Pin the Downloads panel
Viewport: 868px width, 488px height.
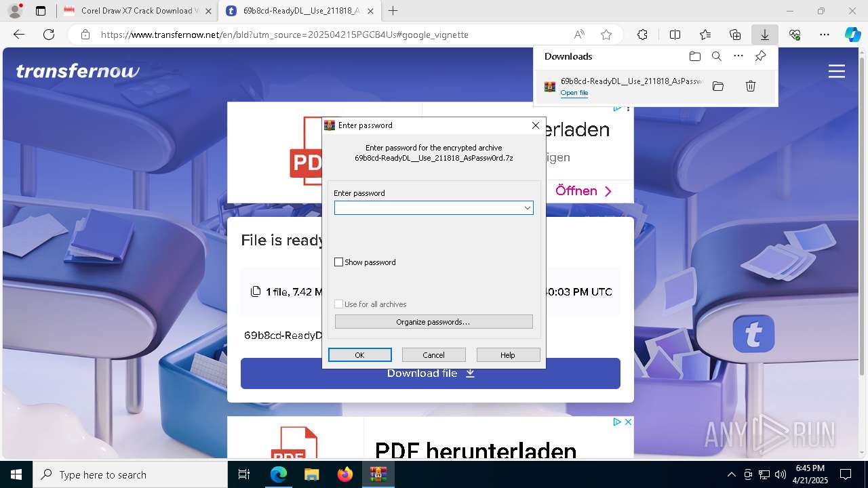[x=760, y=56]
